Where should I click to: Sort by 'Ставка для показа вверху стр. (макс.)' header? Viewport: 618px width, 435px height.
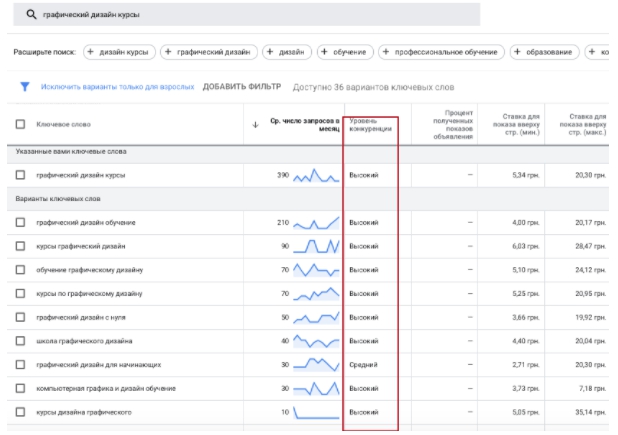click(x=583, y=125)
